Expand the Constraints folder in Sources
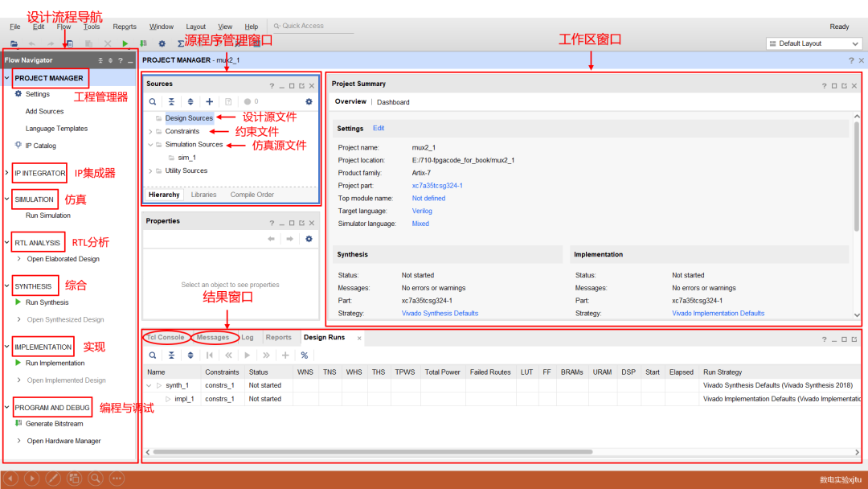868x489 pixels. click(150, 131)
